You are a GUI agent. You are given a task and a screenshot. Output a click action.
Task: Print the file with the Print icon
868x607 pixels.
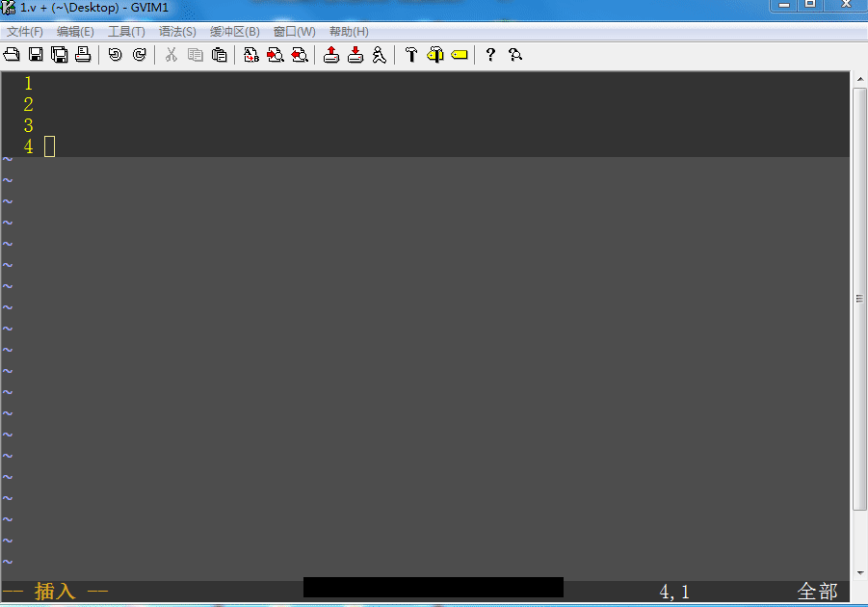pos(83,54)
